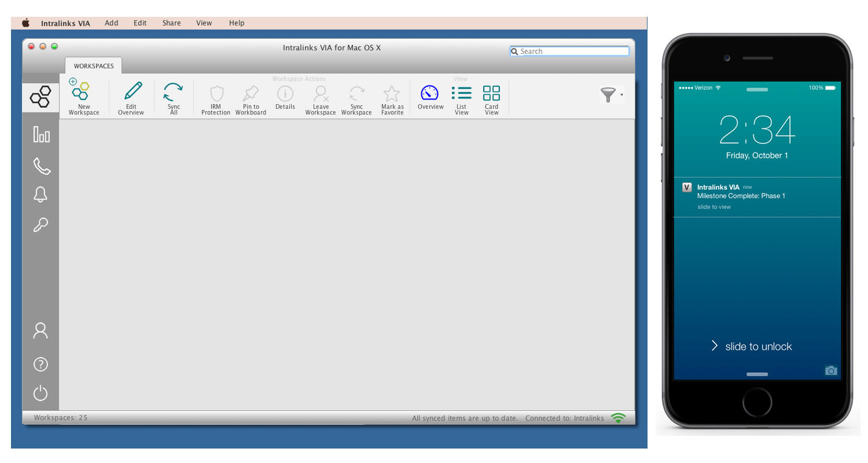Tap 'Friday, October 1' date on phone
The height and width of the screenshot is (463, 868).
pyautogui.click(x=757, y=156)
